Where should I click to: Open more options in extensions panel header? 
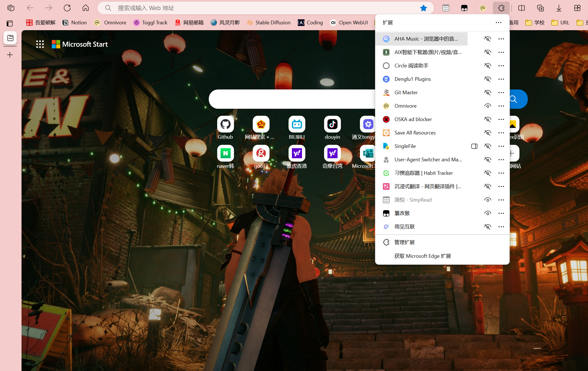[498, 23]
